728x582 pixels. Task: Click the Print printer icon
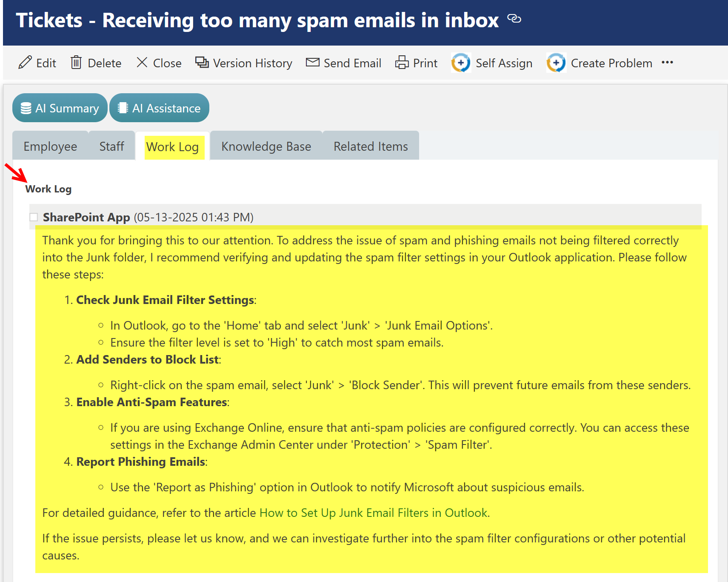click(402, 63)
